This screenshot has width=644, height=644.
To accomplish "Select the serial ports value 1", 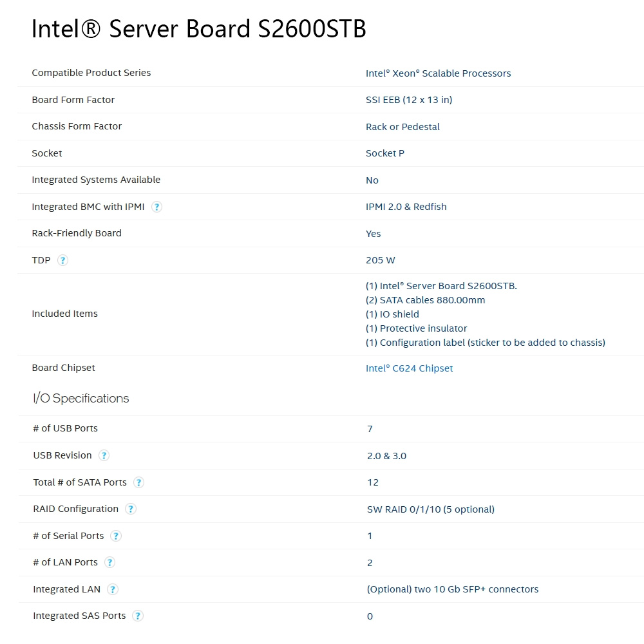I will (x=370, y=536).
